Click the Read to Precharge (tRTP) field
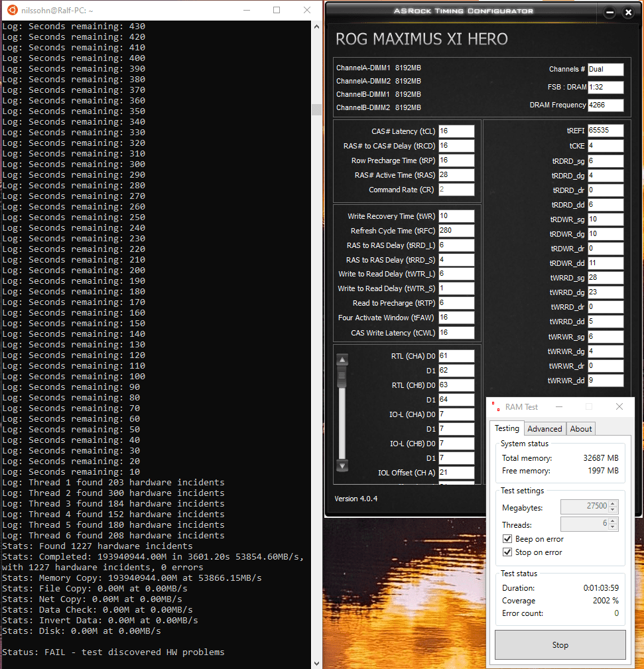This screenshot has height=669, width=644. (456, 302)
